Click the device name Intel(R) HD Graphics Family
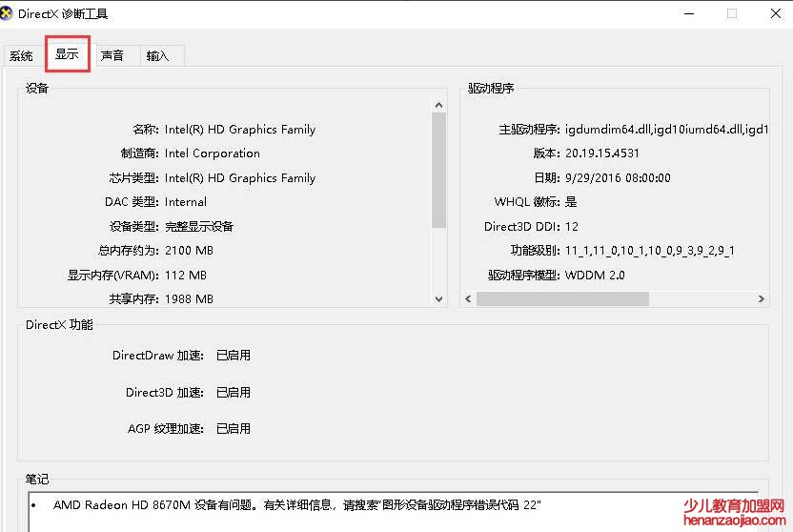The width and height of the screenshot is (793, 532). click(240, 130)
